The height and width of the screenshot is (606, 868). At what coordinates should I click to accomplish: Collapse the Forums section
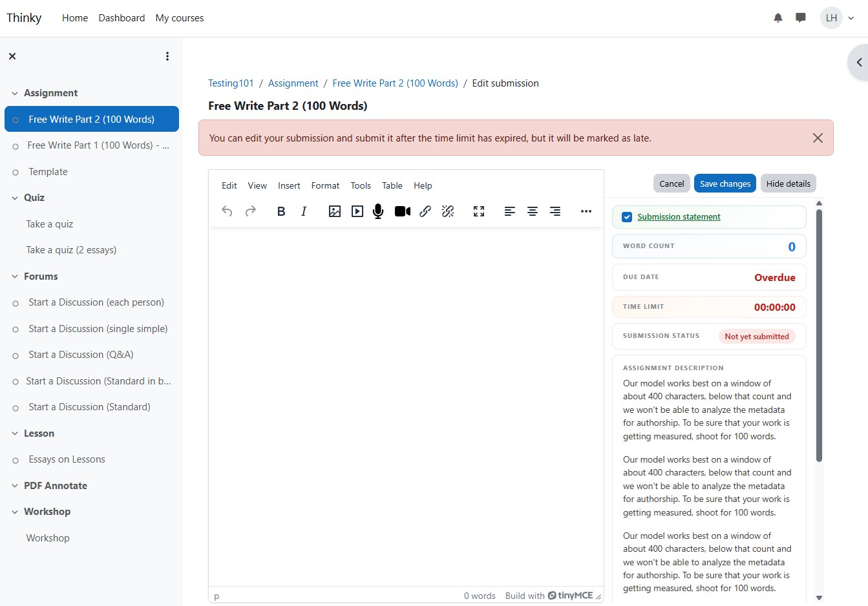(15, 277)
